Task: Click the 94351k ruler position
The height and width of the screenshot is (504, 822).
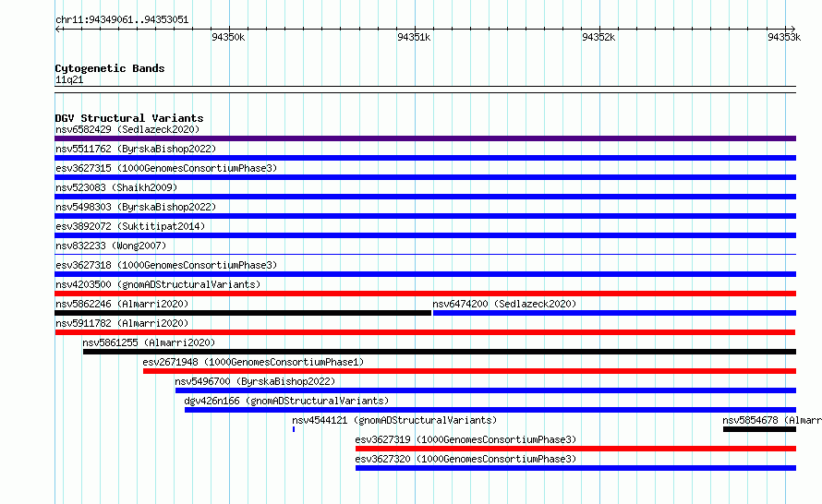Action: pos(414,37)
